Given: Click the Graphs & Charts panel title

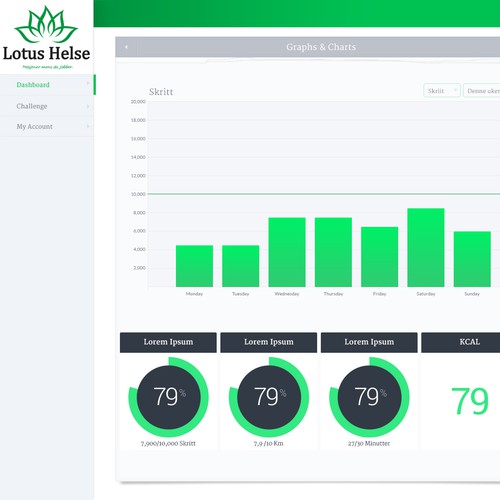Looking at the screenshot, I should 321,47.
